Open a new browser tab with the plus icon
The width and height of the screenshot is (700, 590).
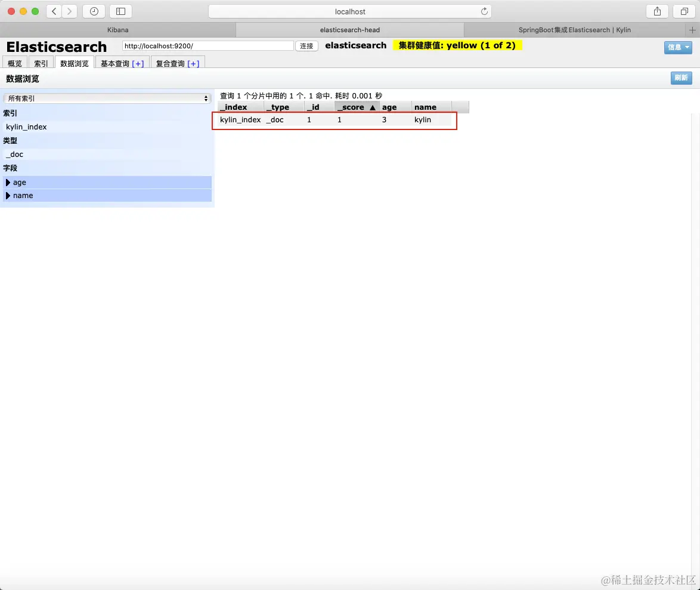pyautogui.click(x=692, y=29)
